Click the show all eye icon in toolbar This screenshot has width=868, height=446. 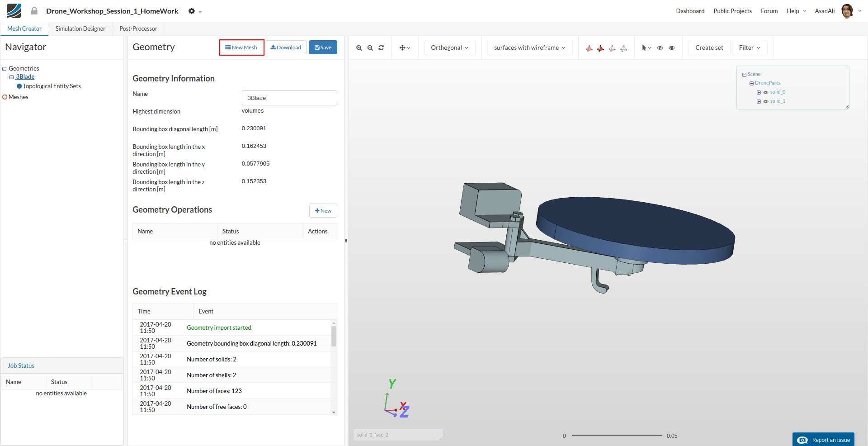click(672, 47)
